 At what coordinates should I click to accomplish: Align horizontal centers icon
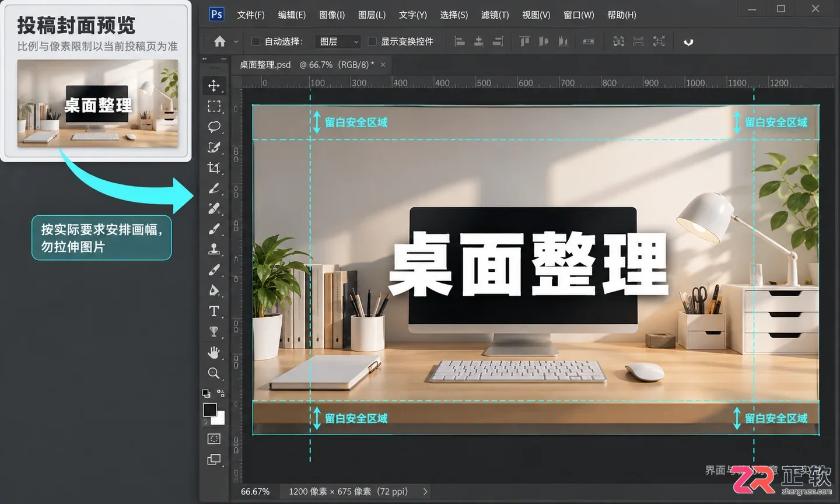pyautogui.click(x=478, y=41)
